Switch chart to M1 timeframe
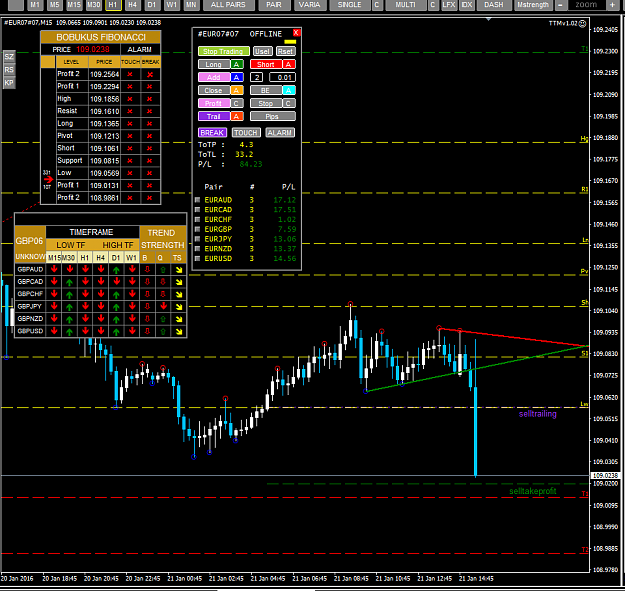Screen dimensions: 625x591 (x=35, y=5)
